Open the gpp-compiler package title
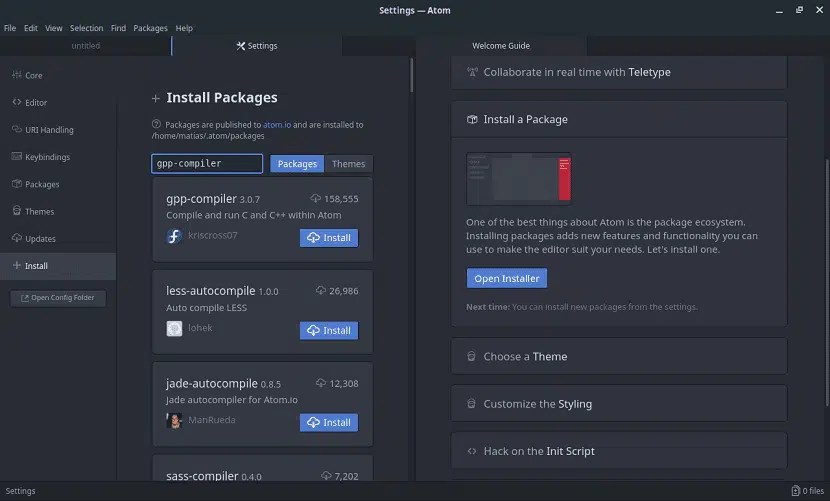830x501 pixels. (201, 199)
